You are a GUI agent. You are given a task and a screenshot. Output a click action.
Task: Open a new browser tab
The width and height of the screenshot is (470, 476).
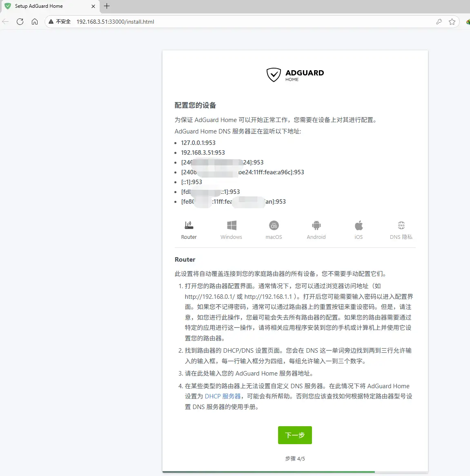107,6
